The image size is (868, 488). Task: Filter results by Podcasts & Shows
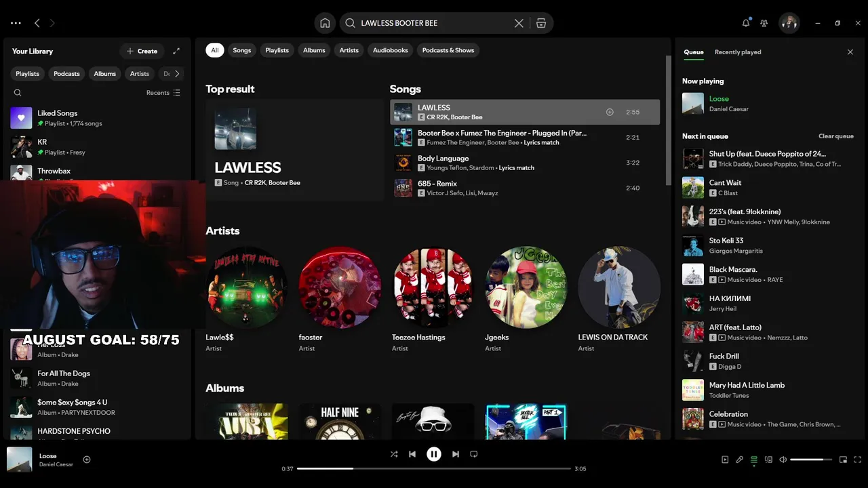tap(448, 50)
